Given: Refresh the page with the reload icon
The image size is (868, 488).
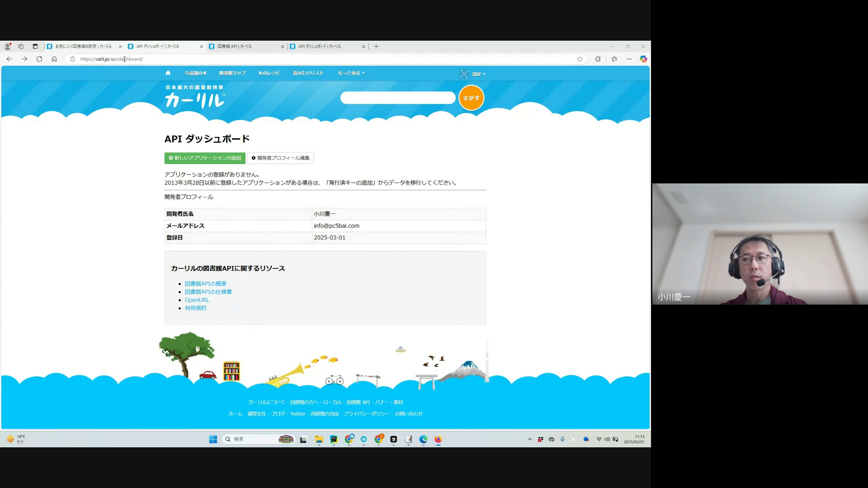Looking at the screenshot, I should 39,59.
